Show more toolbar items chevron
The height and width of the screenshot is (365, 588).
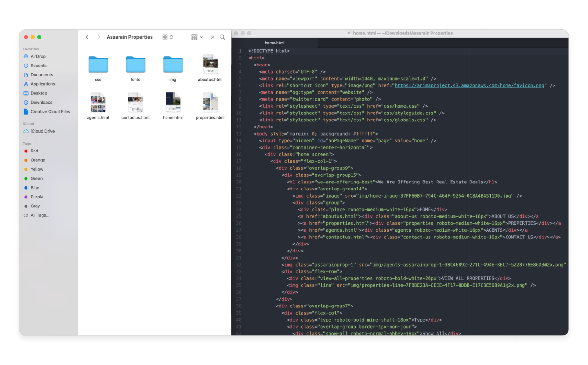pyautogui.click(x=213, y=37)
